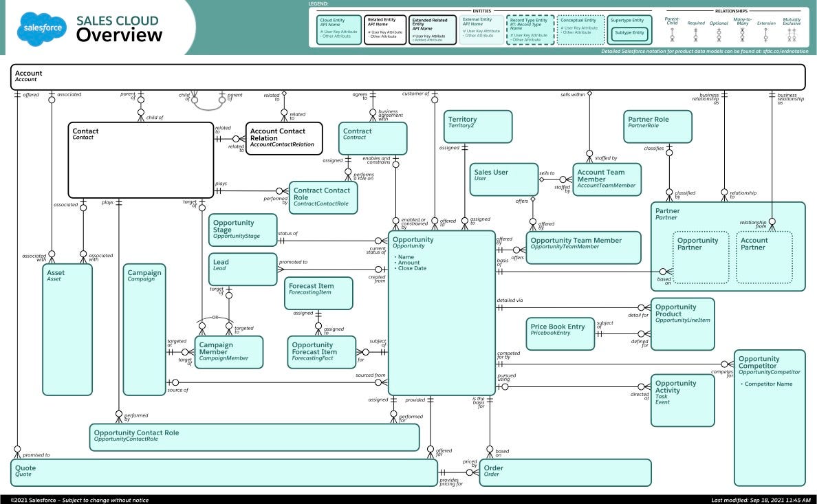Image resolution: width=817 pixels, height=504 pixels.
Task: Select the Lead entity box
Action: click(243, 270)
